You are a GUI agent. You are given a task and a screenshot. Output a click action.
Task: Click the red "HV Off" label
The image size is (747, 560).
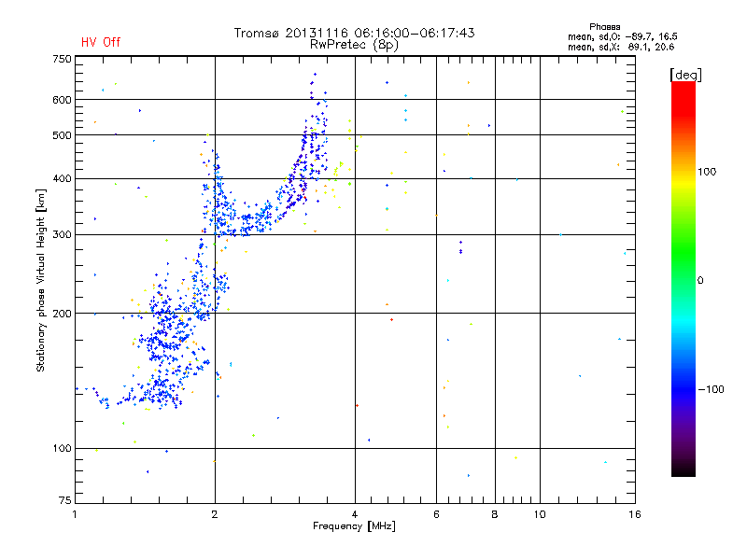click(x=101, y=42)
